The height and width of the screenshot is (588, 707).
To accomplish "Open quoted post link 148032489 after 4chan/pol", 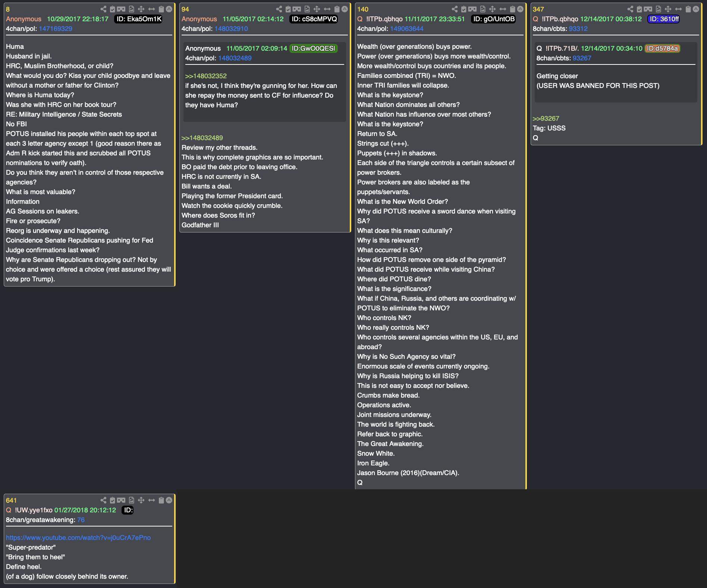I will (x=235, y=58).
